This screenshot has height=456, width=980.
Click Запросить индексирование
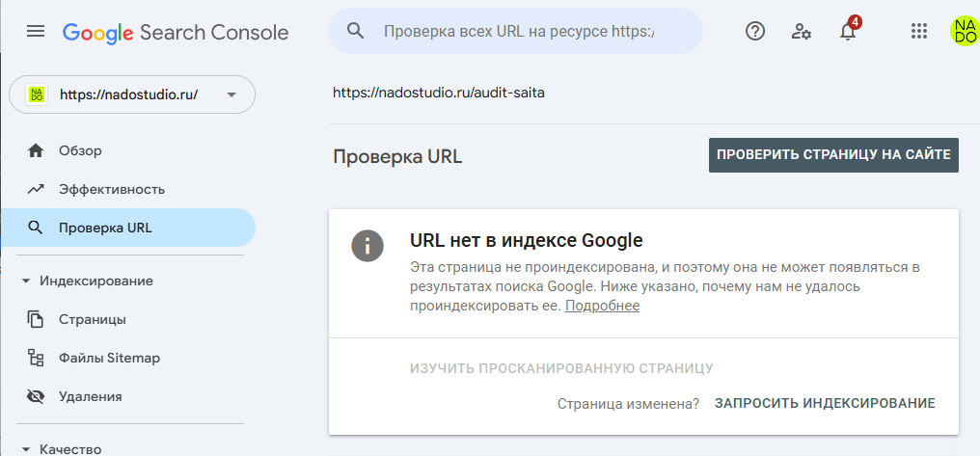click(x=825, y=403)
